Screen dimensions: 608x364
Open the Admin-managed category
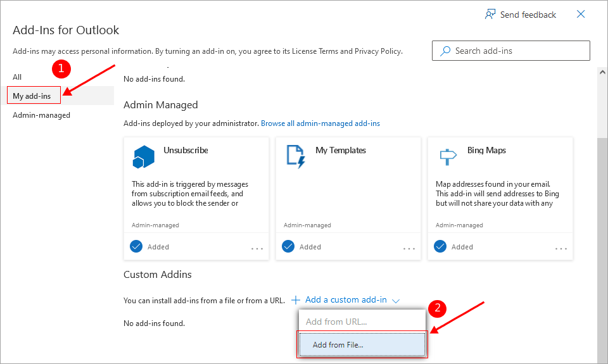[x=42, y=115]
